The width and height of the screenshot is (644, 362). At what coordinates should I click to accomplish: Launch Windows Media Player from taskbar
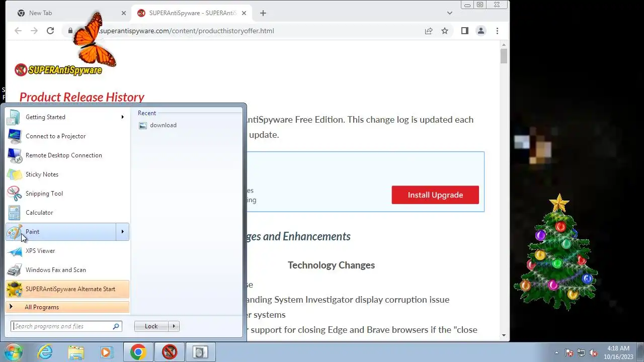106,352
